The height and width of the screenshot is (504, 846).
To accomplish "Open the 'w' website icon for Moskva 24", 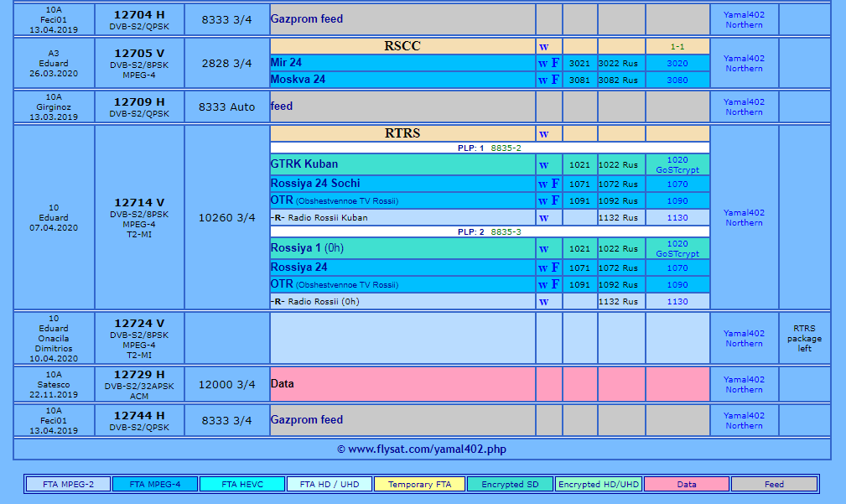I will [x=542, y=81].
